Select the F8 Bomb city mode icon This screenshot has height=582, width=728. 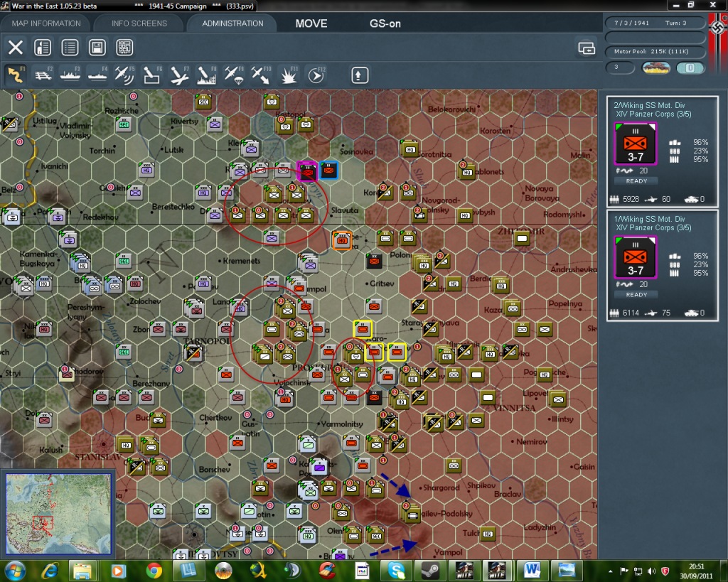coord(207,75)
